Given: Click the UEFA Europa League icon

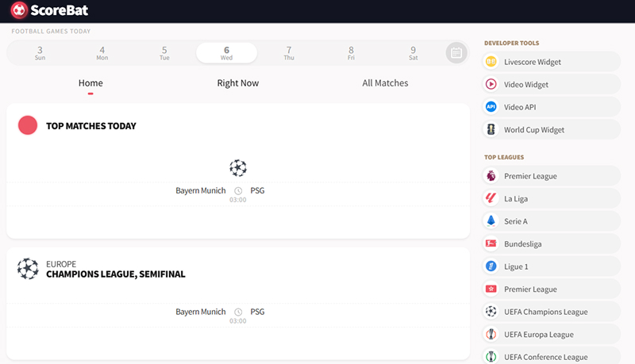Looking at the screenshot, I should tap(491, 335).
